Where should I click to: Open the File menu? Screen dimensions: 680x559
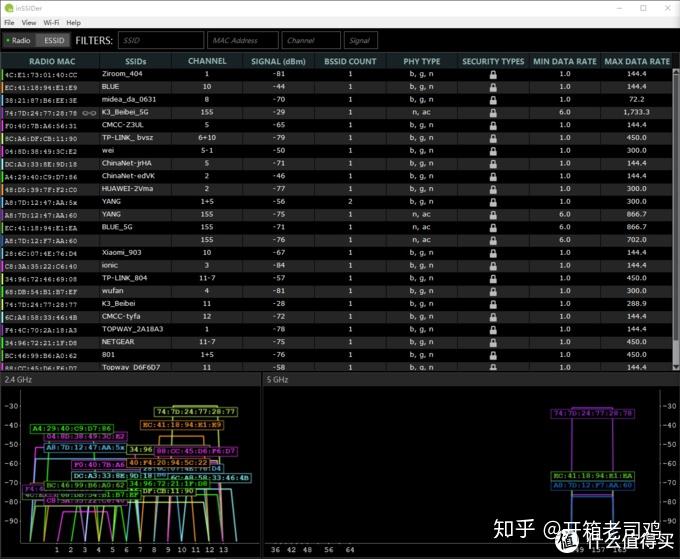pyautogui.click(x=9, y=23)
